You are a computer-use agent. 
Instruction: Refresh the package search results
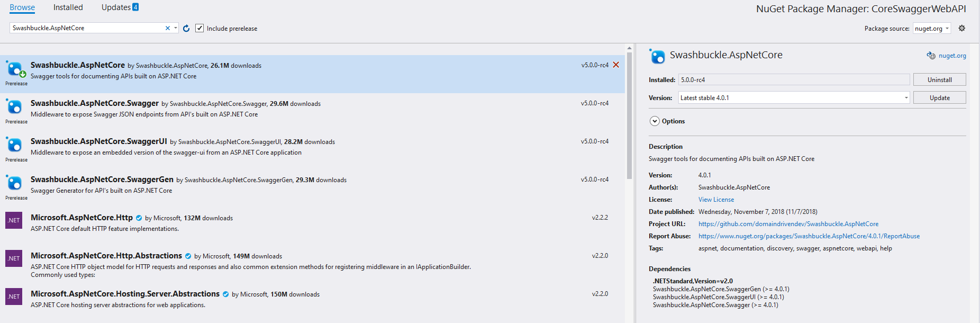(186, 28)
